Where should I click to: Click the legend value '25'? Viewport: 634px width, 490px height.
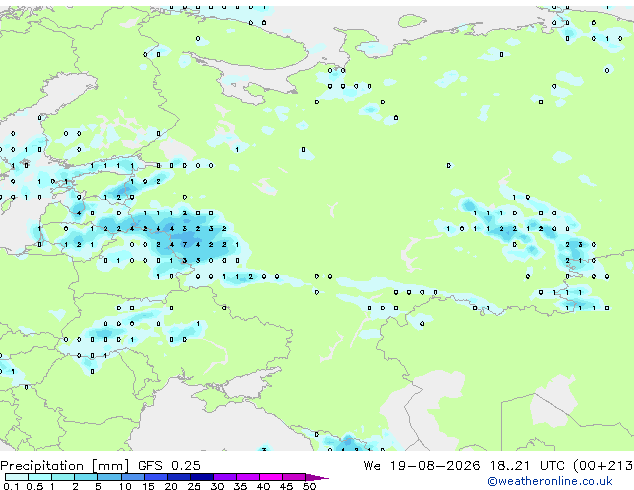click(x=194, y=486)
